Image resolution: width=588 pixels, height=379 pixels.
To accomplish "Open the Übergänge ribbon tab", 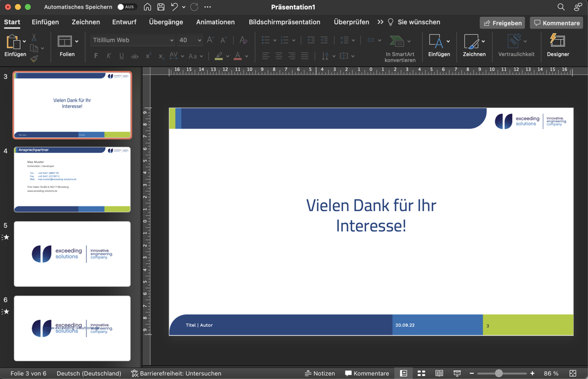I will click(x=166, y=22).
